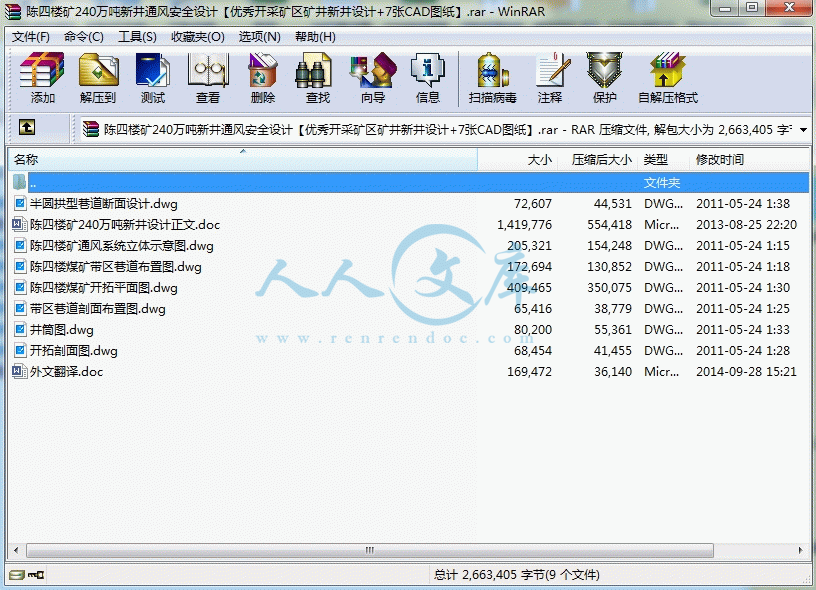Open the 命令(C) menu
816x590 pixels.
(83, 37)
